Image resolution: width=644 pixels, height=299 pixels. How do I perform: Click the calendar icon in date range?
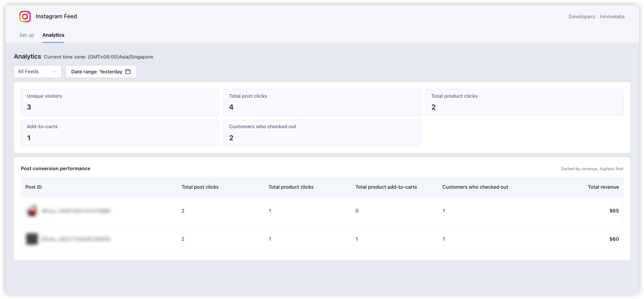click(128, 71)
